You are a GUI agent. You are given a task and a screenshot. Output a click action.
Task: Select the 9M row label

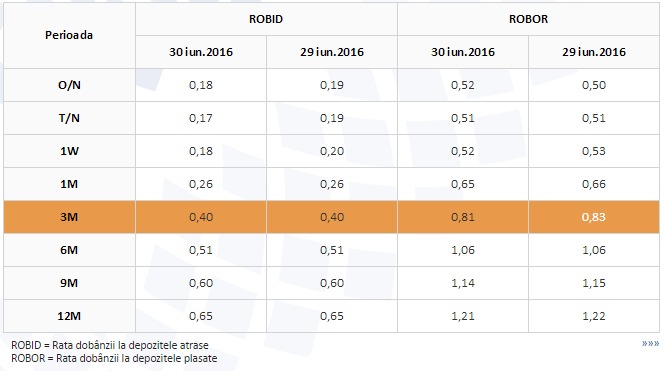[69, 283]
